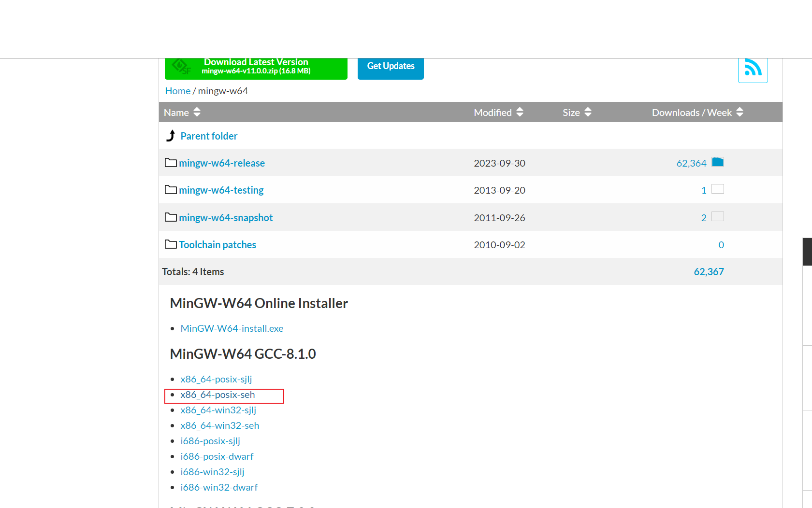Sort files by Size column

click(x=577, y=113)
